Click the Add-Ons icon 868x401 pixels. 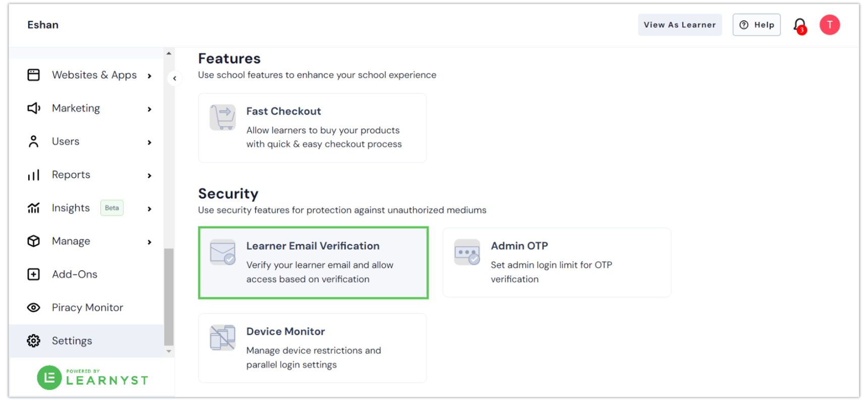[33, 274]
